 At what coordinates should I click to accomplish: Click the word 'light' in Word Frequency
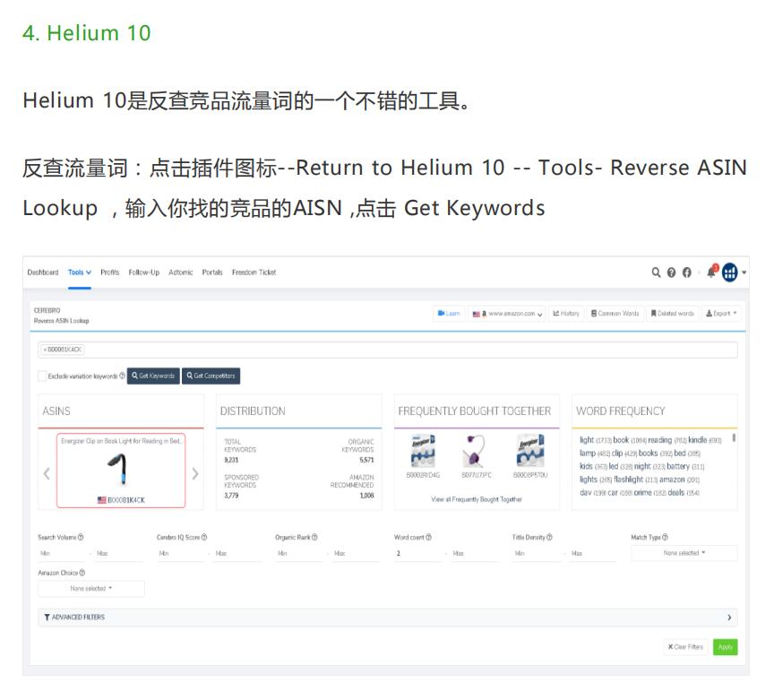pyautogui.click(x=587, y=440)
